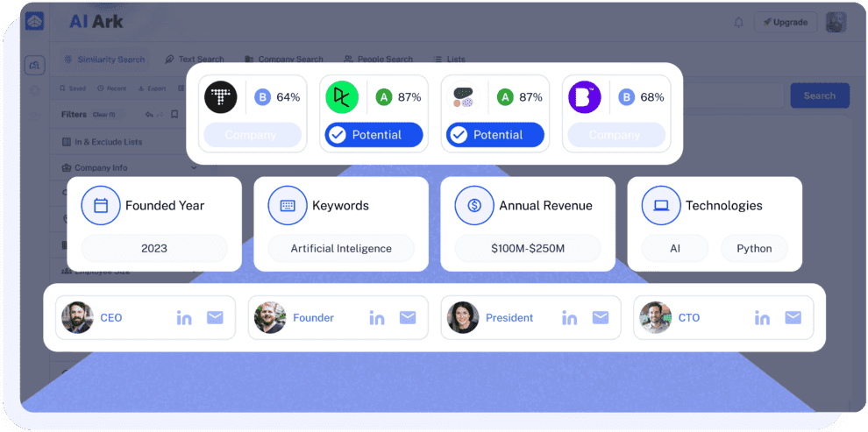Viewport: 868px width, 432px height.
Task: Click the black T company logo
Action: click(x=221, y=97)
